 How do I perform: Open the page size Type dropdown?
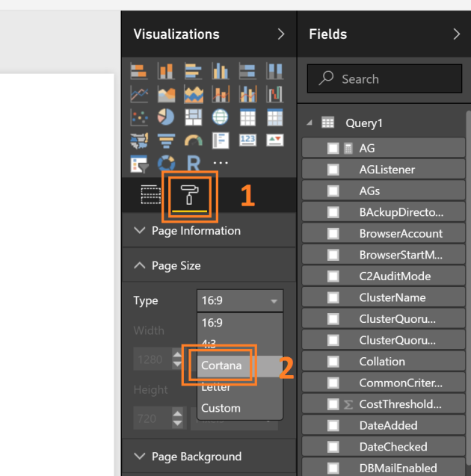(240, 300)
